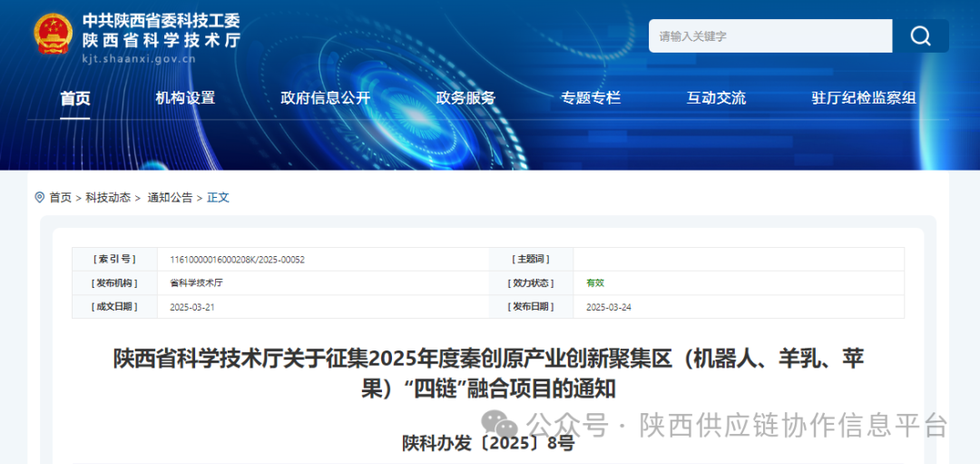
Task: Click the 索引号 label cell
Action: (x=114, y=260)
